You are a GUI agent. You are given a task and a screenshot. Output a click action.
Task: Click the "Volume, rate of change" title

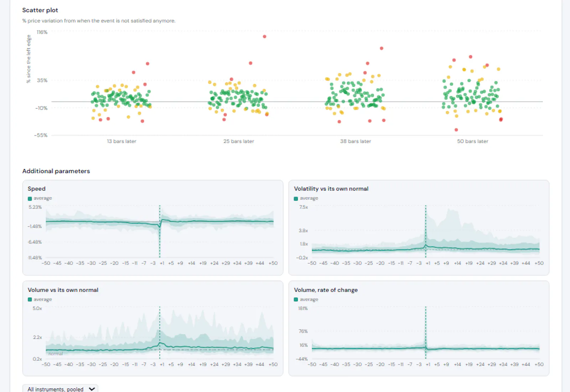click(326, 290)
